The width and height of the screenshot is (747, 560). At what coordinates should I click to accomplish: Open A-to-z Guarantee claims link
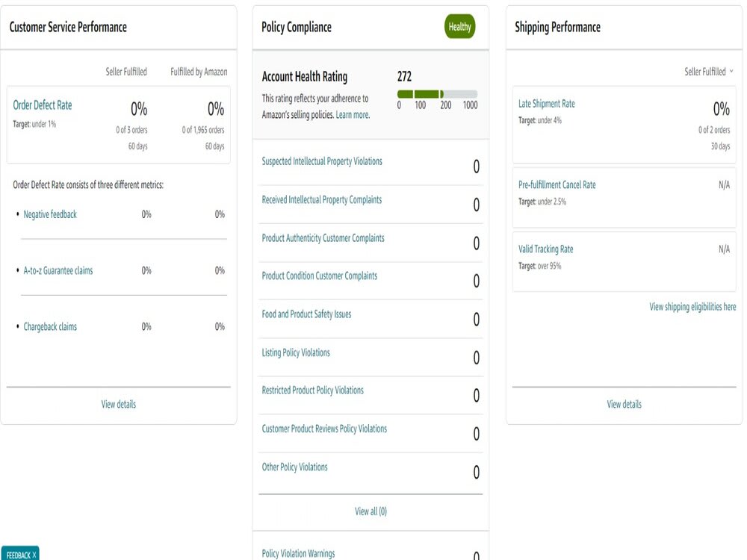click(58, 270)
